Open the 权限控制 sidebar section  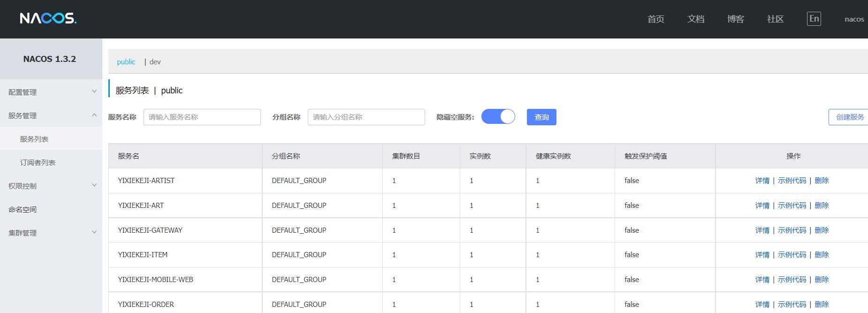23,186
